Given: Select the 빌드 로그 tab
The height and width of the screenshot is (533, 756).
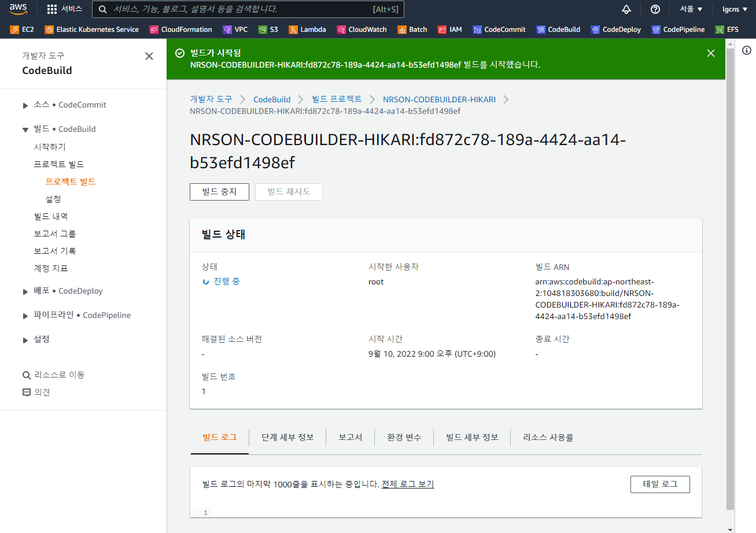Looking at the screenshot, I should click(x=220, y=438).
